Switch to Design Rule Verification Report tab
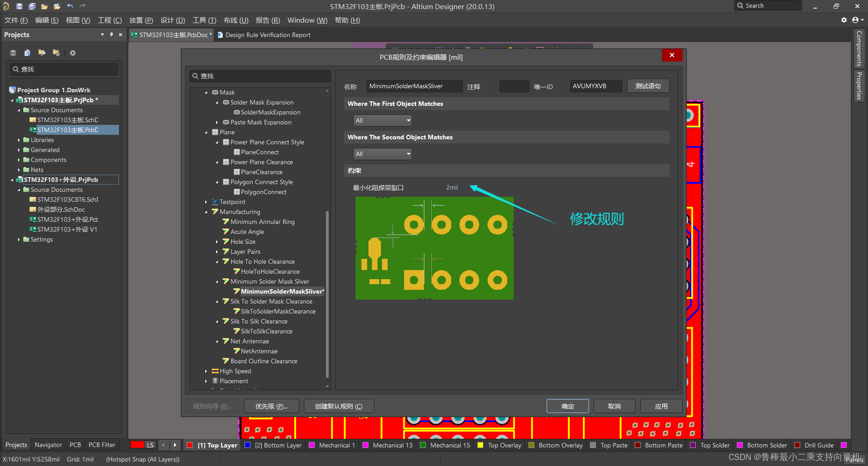868x466 pixels. click(264, 35)
